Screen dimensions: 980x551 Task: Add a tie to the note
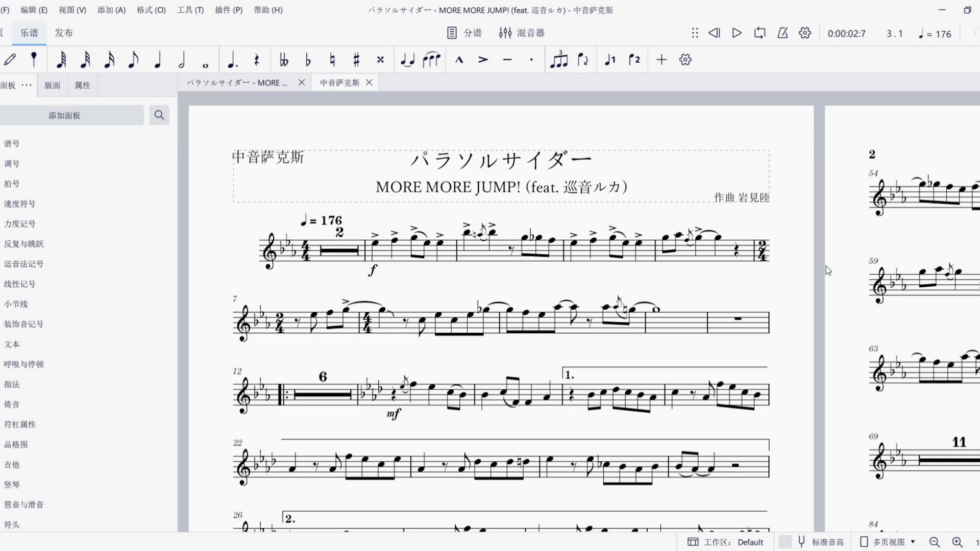[x=407, y=60]
